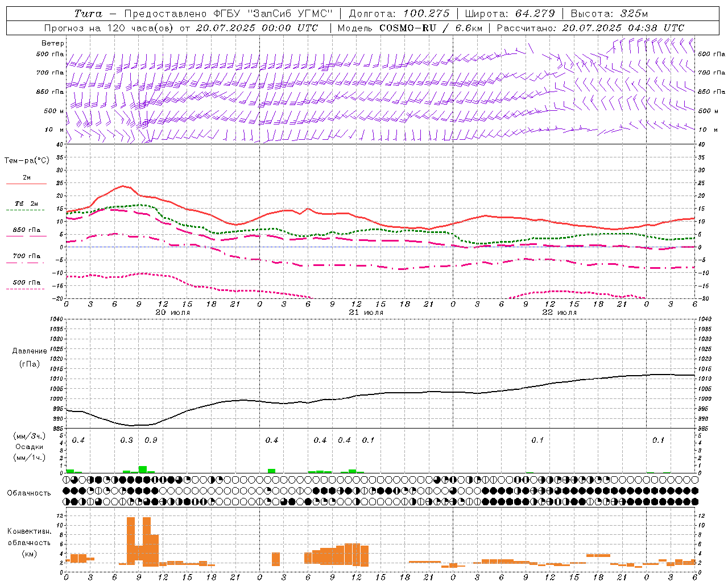Screen dimensions: 728x582
Task: Click the "0.3" precipitation amount value
Action: [127, 440]
